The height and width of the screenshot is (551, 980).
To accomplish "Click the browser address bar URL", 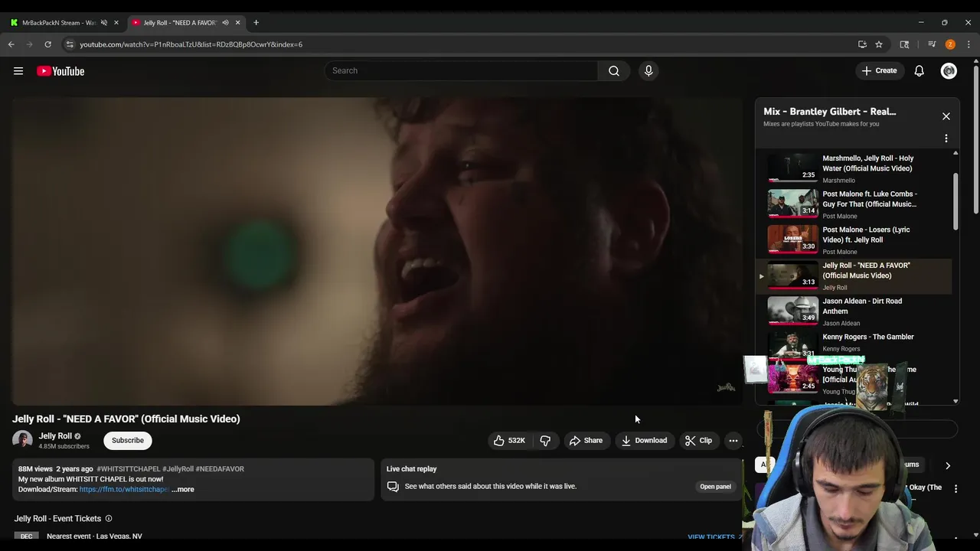I will click(x=191, y=44).
